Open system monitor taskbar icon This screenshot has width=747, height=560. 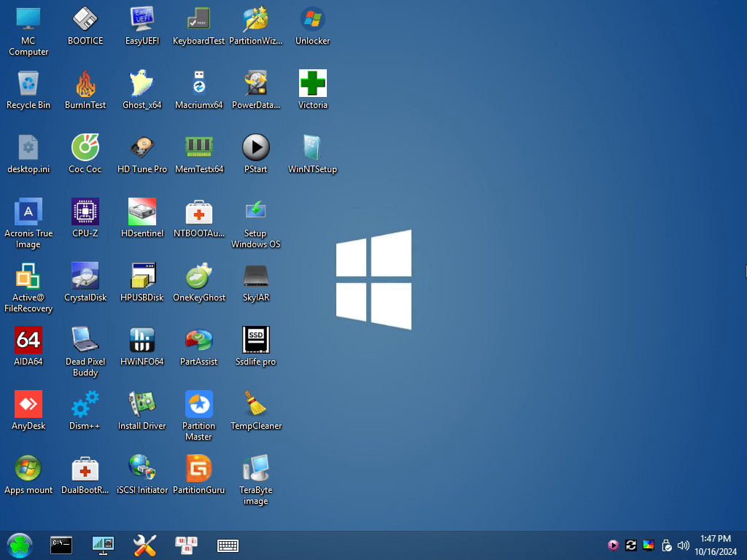coord(103,545)
